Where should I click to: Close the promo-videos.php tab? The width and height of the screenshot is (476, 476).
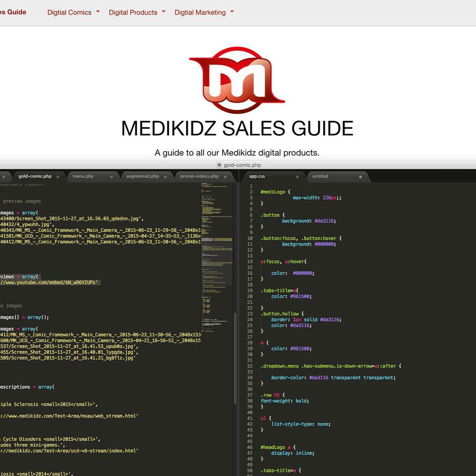225,177
